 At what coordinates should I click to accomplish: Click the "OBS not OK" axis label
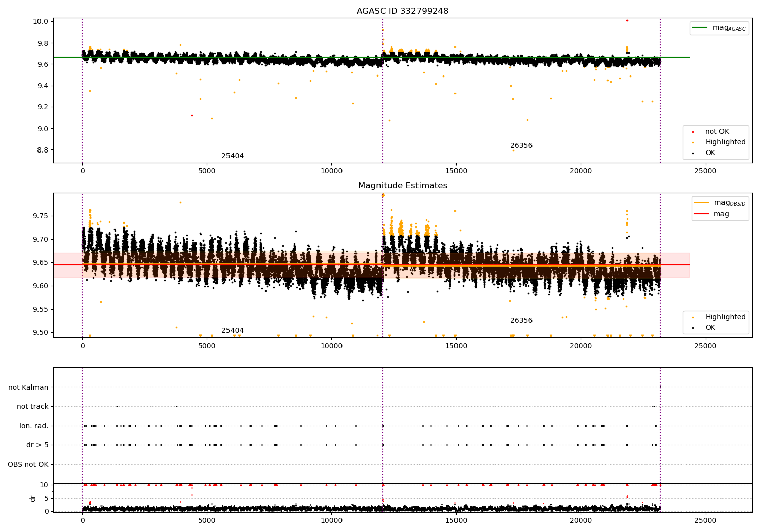(28, 465)
